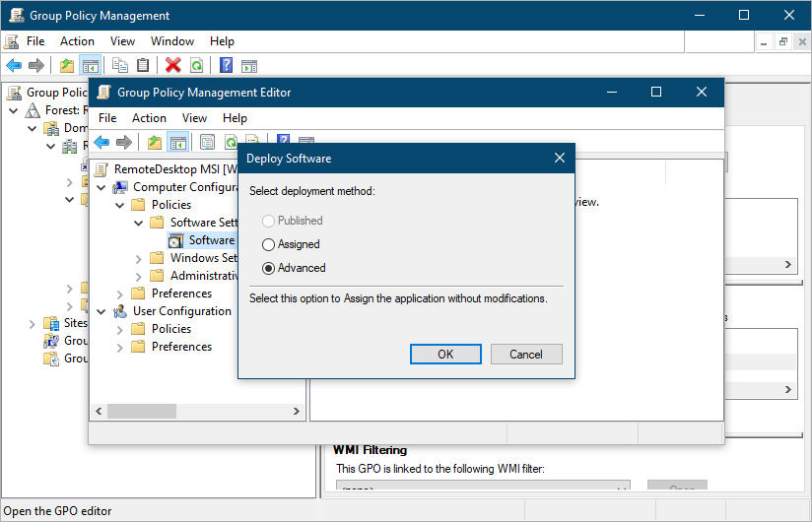Expand the Windows Settings folder
The image size is (812, 522).
(139, 258)
